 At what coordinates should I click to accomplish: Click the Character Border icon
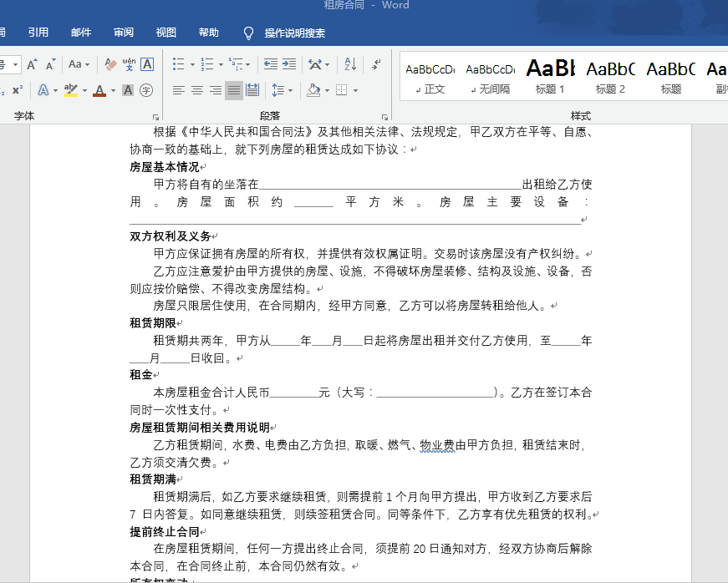[x=147, y=64]
